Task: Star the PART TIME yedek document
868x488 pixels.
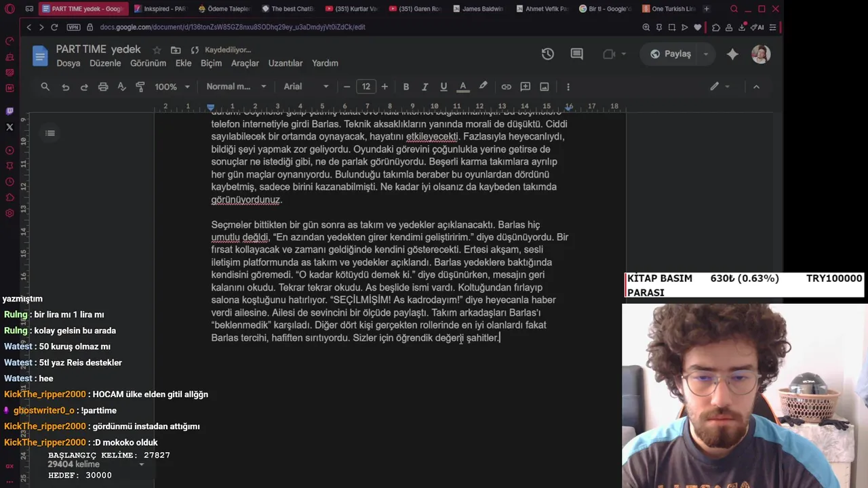Action: 157,50
